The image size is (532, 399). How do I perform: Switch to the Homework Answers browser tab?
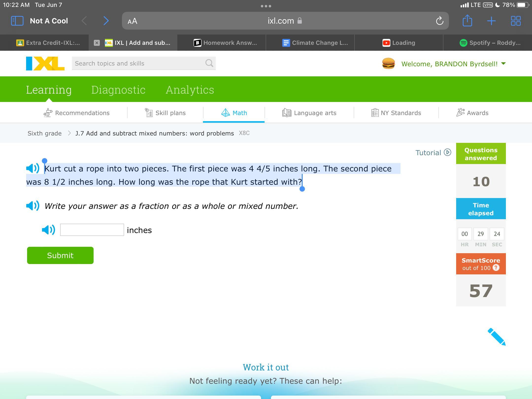[x=225, y=43]
